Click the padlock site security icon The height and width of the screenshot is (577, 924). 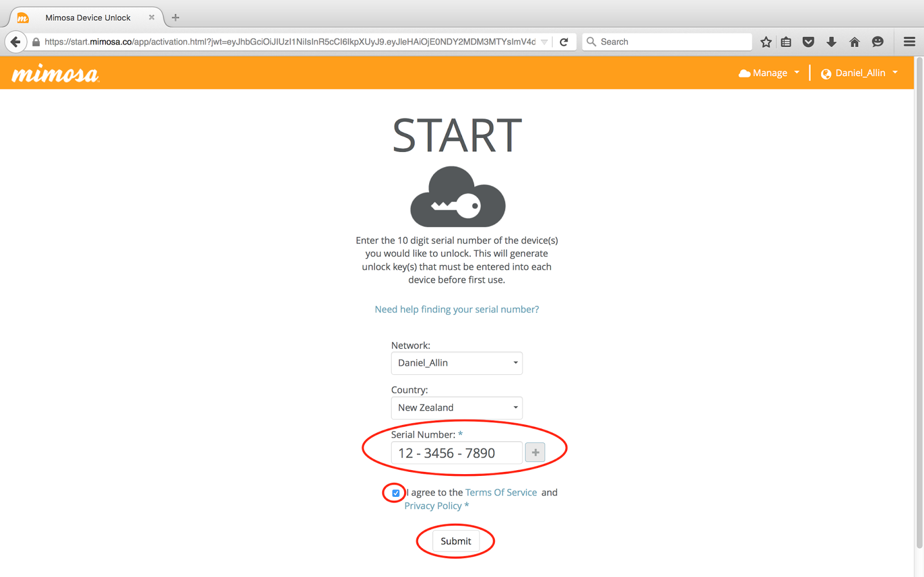[36, 42]
